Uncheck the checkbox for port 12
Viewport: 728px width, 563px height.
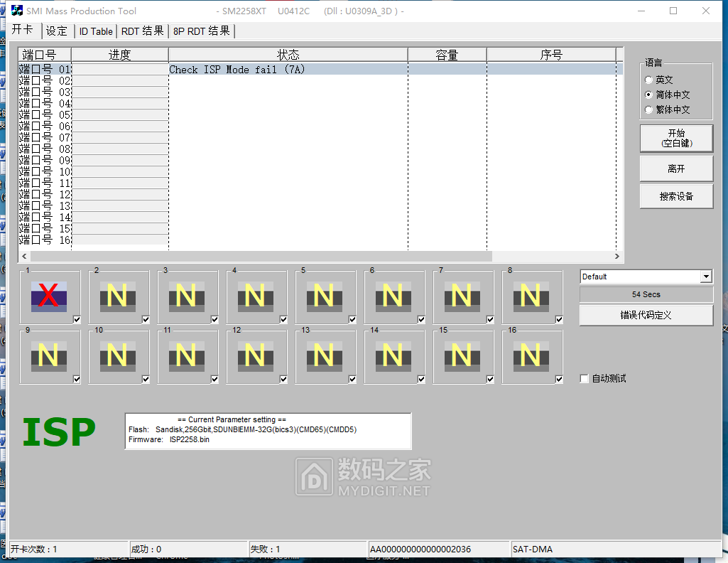click(x=283, y=380)
